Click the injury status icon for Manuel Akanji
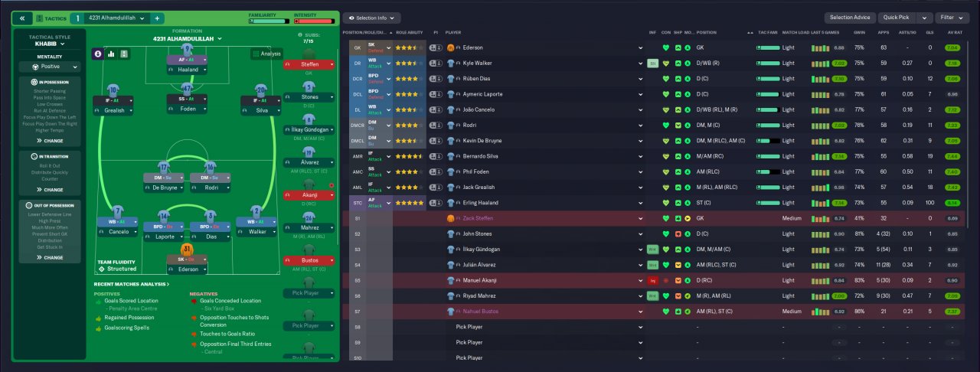The image size is (980, 372). point(652,281)
